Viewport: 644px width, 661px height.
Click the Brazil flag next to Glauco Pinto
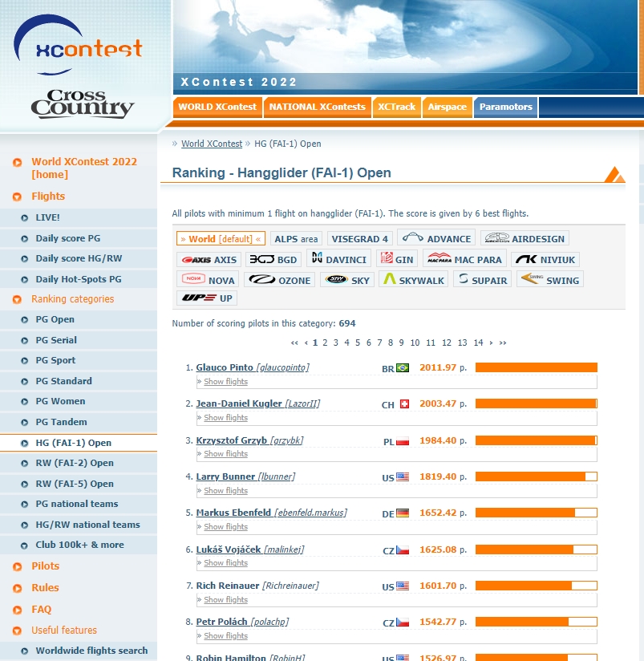[403, 368]
